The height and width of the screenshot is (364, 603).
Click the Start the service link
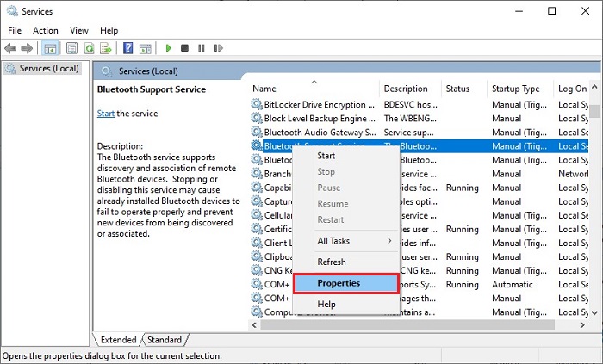[105, 114]
